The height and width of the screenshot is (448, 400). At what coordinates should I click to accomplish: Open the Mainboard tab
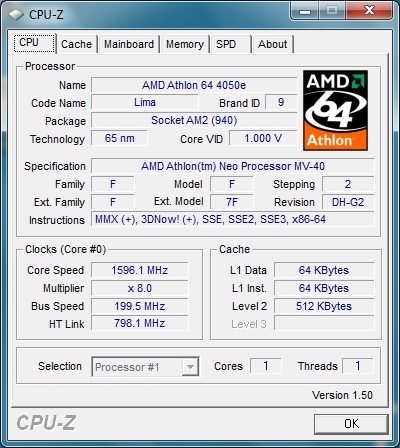tap(129, 44)
